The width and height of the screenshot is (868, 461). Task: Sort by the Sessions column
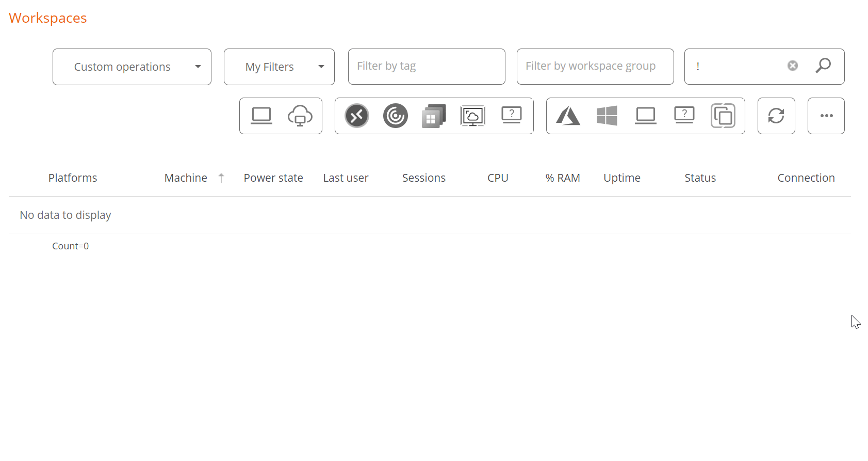click(424, 178)
